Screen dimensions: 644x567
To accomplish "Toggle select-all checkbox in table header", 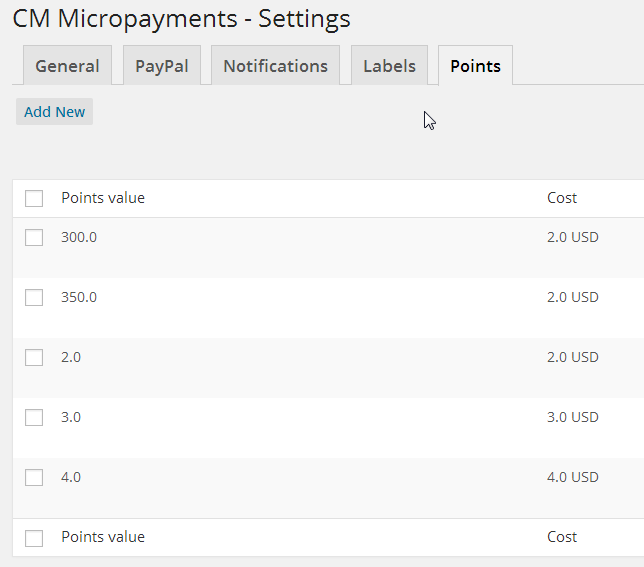I will 34,198.
